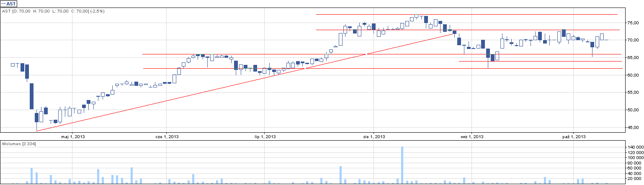
Task: Click the wrz 1, 2013 date label
Action: [x=472, y=136]
